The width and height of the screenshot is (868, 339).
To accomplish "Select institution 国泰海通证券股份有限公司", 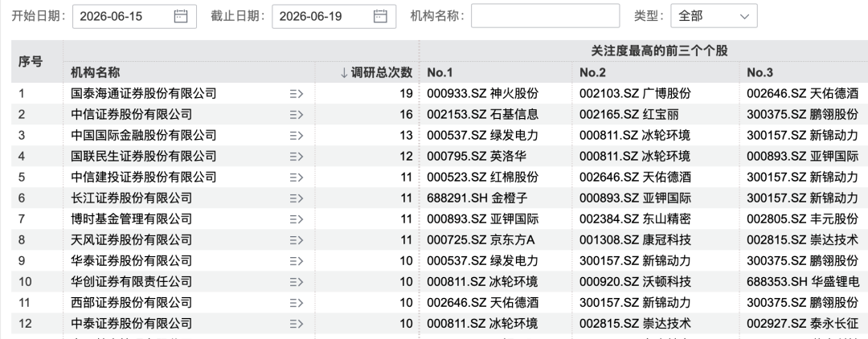I will pyautogui.click(x=144, y=93).
